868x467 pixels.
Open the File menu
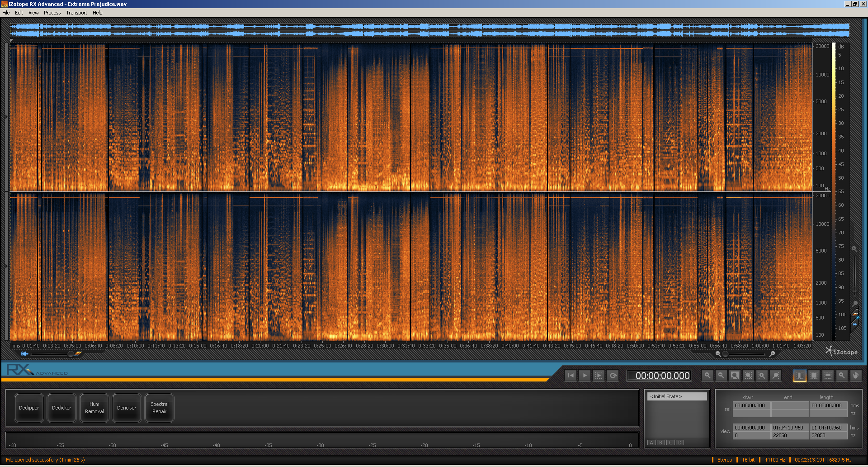click(6, 13)
